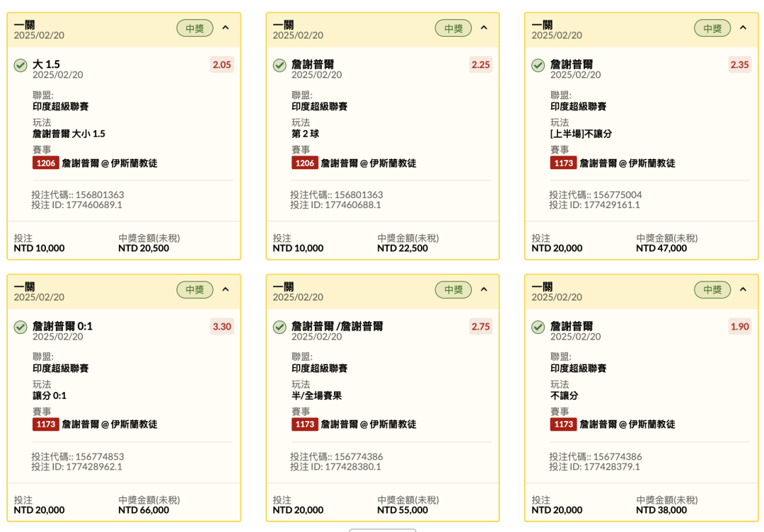Click the 2.05 odds value
This screenshot has width=764, height=532.
click(221, 65)
